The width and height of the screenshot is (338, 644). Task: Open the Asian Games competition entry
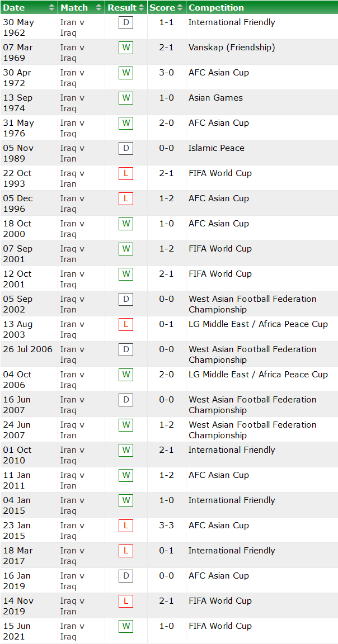(x=215, y=98)
